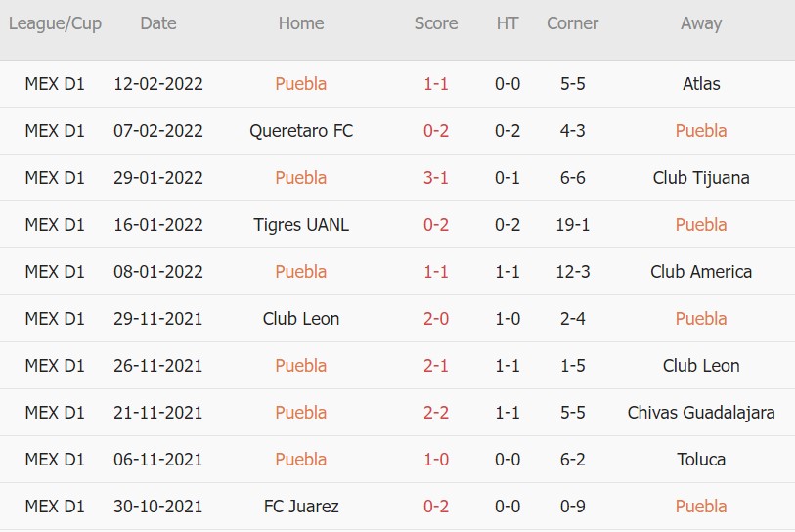Click the Date column header

158,23
